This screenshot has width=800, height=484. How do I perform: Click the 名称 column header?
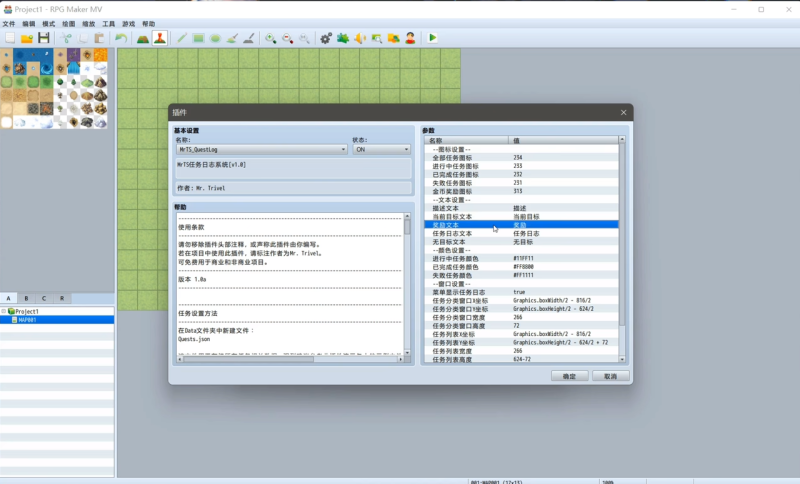(466, 140)
